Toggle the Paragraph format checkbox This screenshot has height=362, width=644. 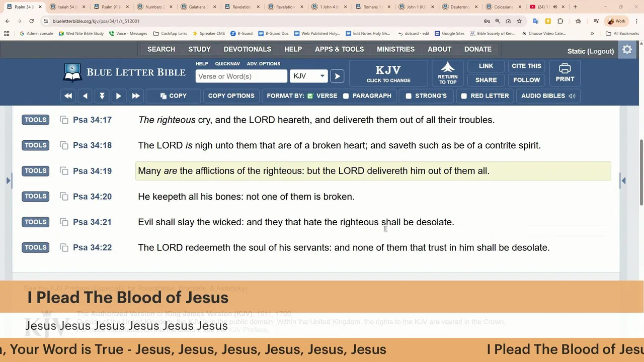coord(346,96)
